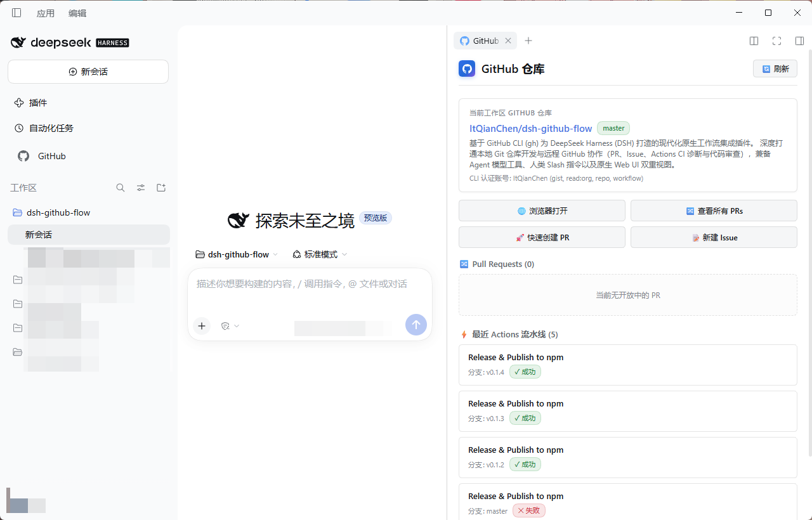812x520 pixels.
Task: Click the master branch badge
Action: 613,128
